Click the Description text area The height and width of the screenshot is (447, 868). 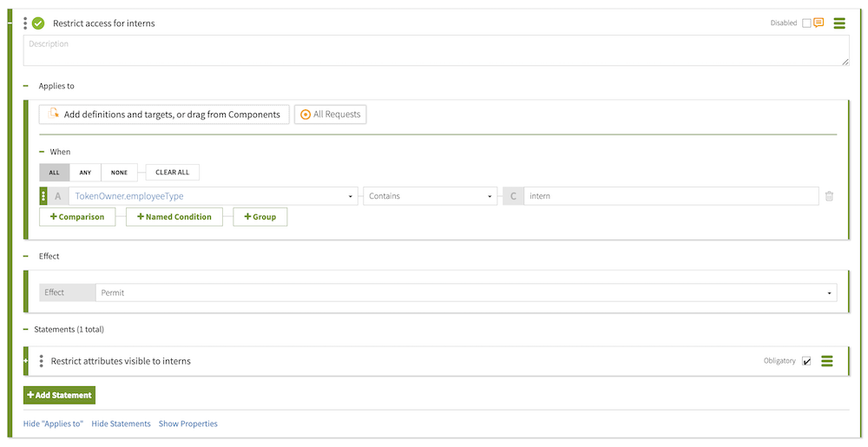point(436,50)
